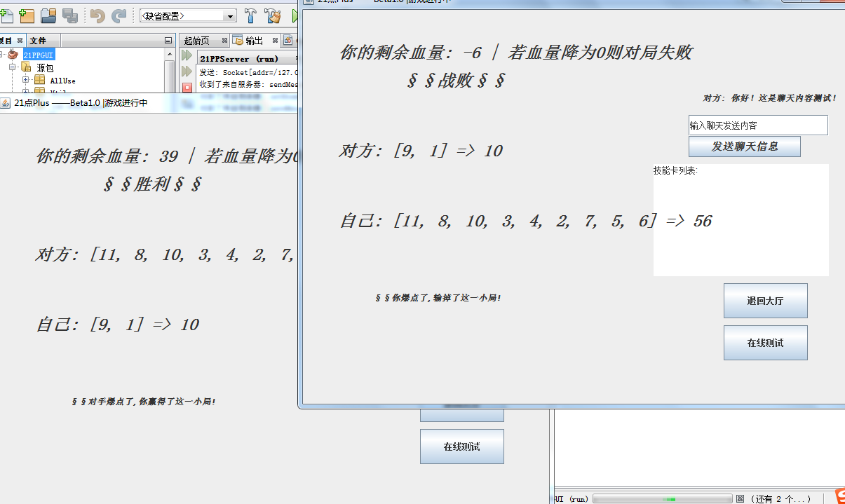Minimize the project panel with its icon

[168, 41]
